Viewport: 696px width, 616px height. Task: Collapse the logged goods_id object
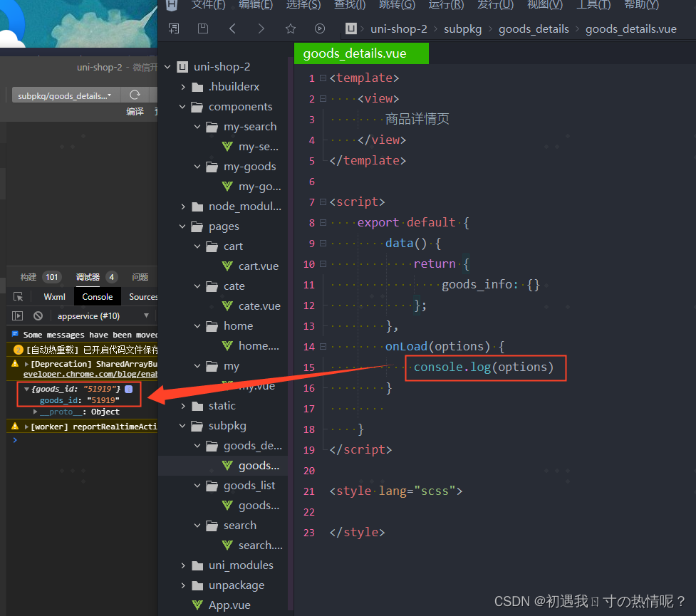point(26,389)
